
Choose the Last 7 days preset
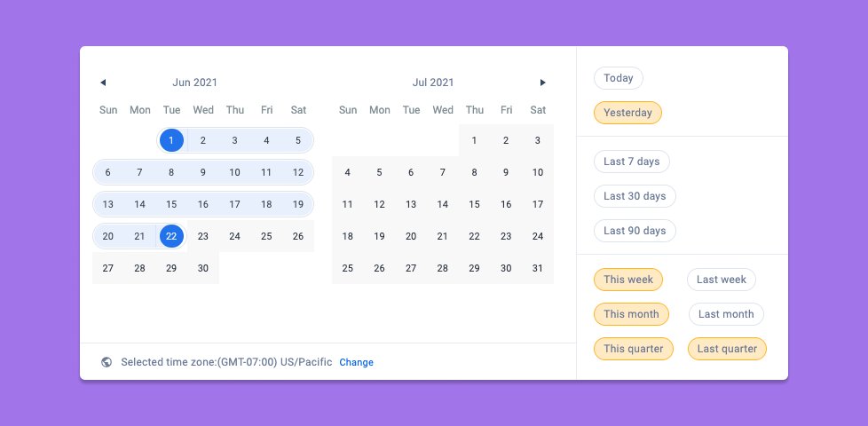(x=632, y=162)
